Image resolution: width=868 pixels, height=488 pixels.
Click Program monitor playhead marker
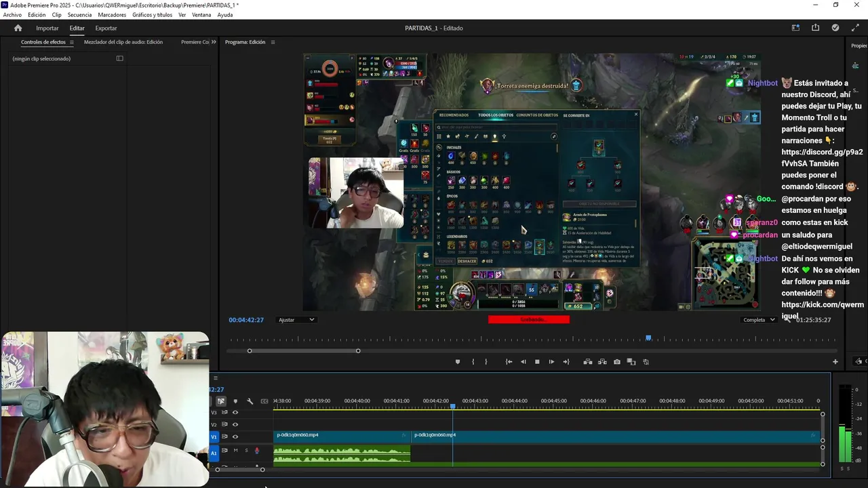click(x=648, y=338)
